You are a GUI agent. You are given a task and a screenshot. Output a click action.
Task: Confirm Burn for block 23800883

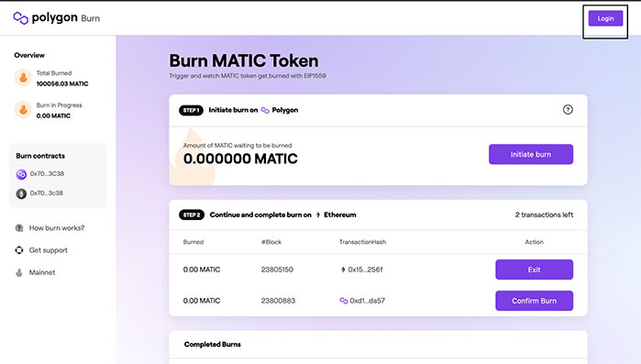tap(534, 301)
